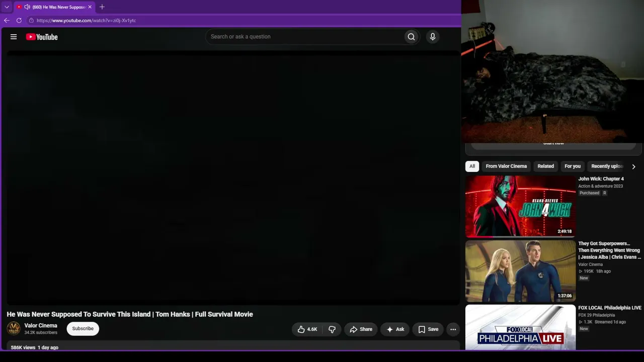The width and height of the screenshot is (644, 362).
Task: Open the browser tab list dropdown
Action: click(x=7, y=7)
